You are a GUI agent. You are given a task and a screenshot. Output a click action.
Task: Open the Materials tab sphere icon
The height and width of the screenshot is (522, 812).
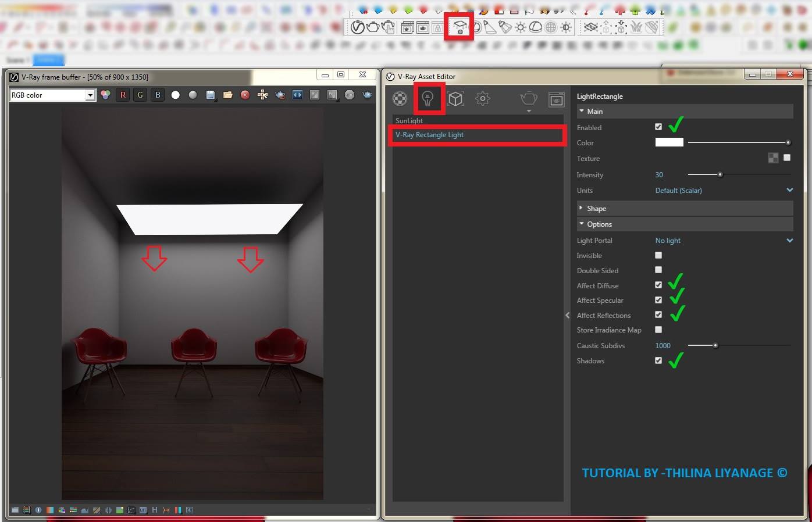coord(400,99)
